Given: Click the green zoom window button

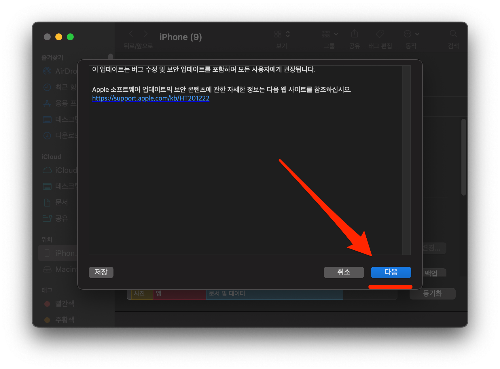Looking at the screenshot, I should click(70, 37).
